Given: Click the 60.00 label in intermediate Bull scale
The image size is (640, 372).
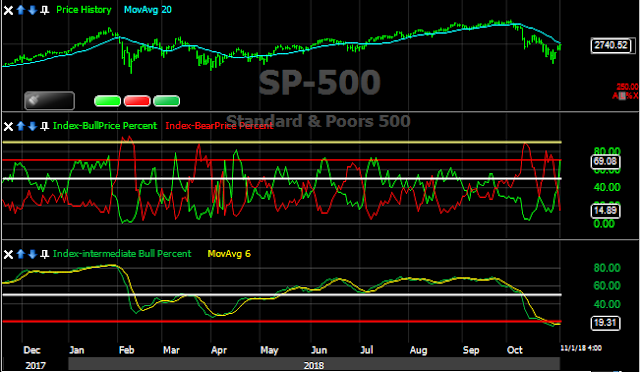Looking at the screenshot, I should click(x=607, y=285).
